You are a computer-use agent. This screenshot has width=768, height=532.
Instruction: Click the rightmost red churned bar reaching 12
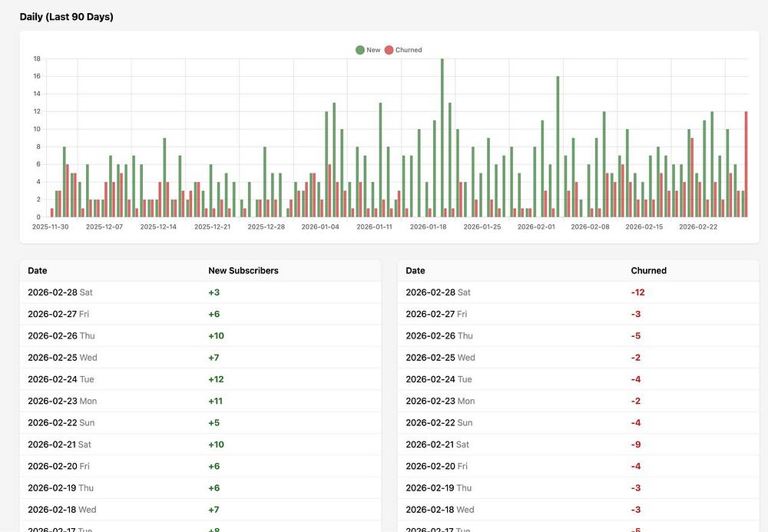coord(746,164)
